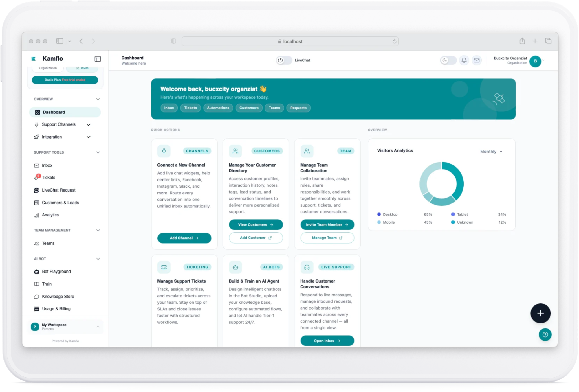The height and width of the screenshot is (392, 579).
Task: Click the sidebar collapse panel icon next to Kamflo
Action: (98, 59)
